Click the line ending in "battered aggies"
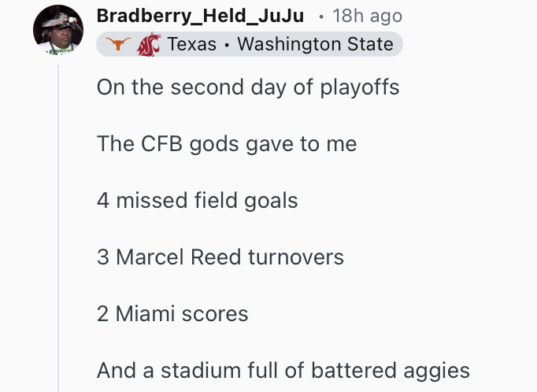This screenshot has height=392, width=537. (x=283, y=370)
